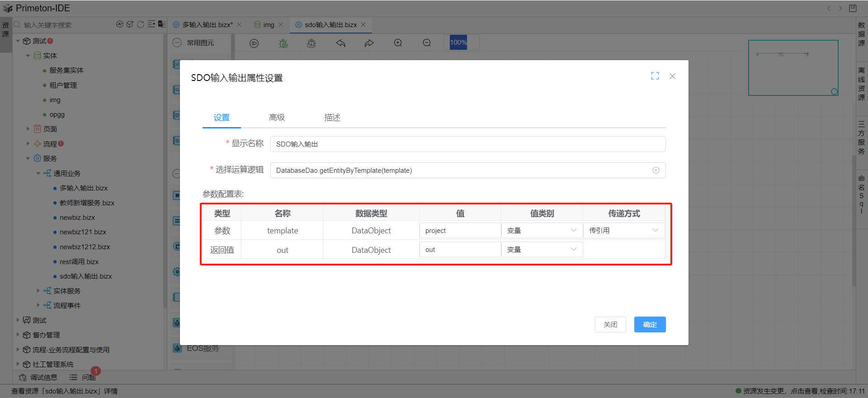Start debugging with the green bug icon
Screen dimensions: 868x398
(x=283, y=43)
